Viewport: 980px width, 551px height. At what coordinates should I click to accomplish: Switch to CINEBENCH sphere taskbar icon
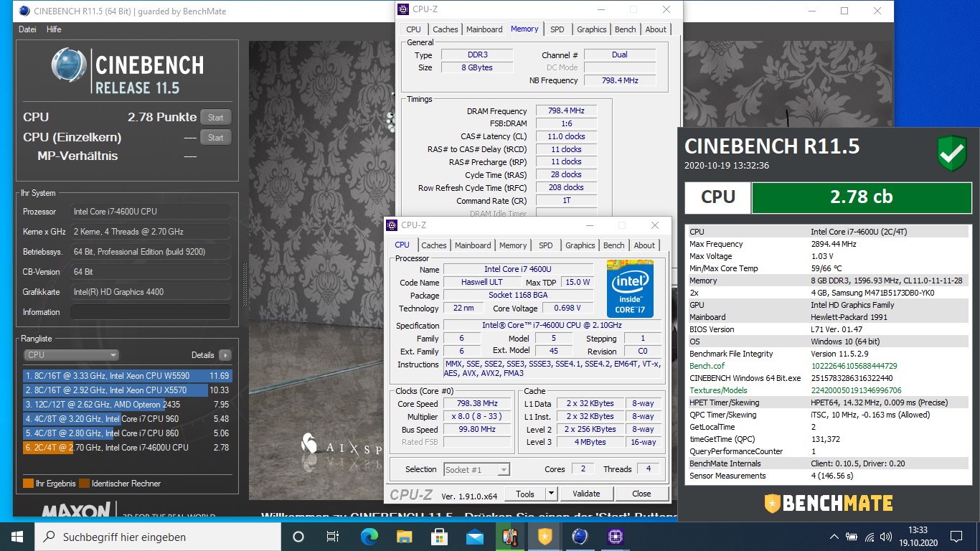tap(580, 536)
